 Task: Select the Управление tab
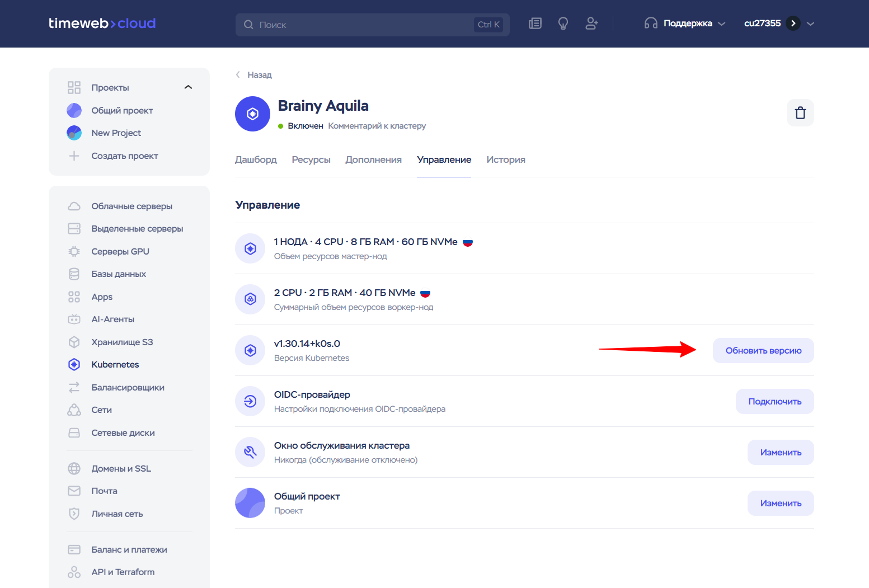tap(444, 160)
